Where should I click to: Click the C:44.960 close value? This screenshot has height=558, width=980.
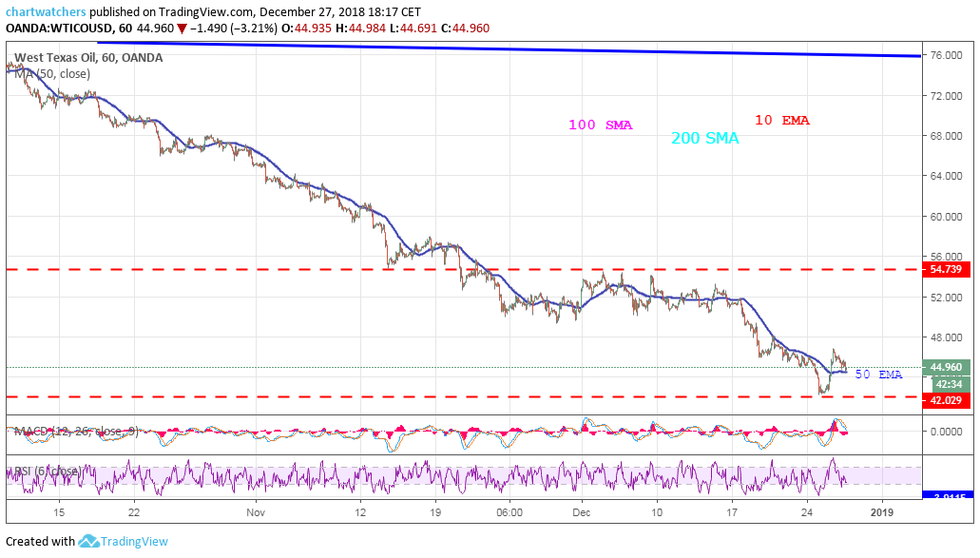tap(466, 29)
